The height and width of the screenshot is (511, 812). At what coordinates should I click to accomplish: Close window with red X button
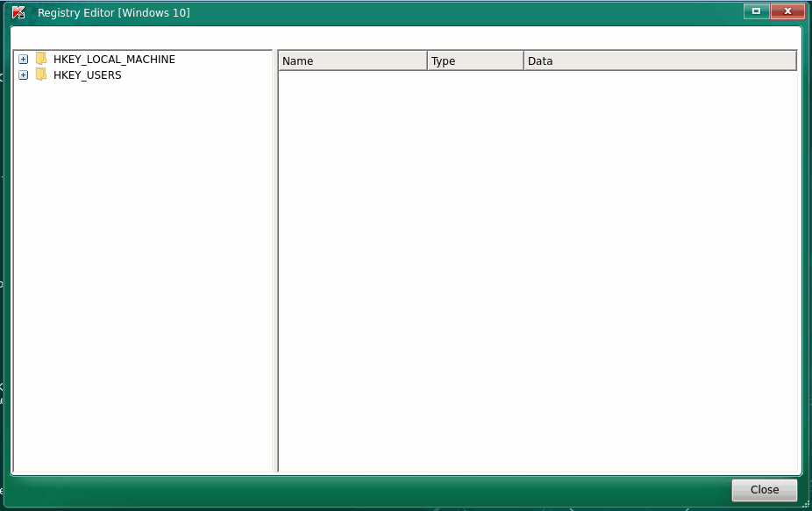pos(787,11)
